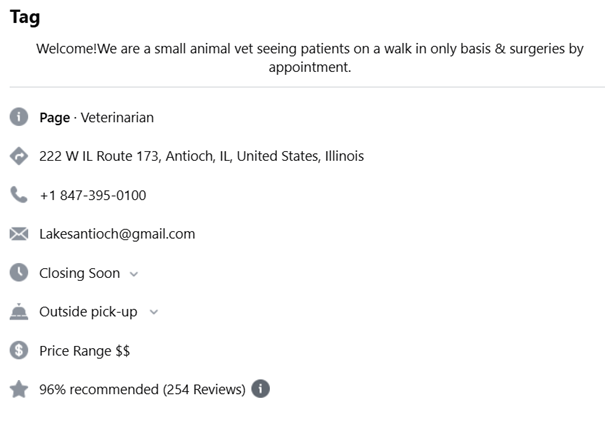Click the info icon beside Page Veterinarian
Image resolution: width=605 pixels, height=429 pixels.
(19, 117)
